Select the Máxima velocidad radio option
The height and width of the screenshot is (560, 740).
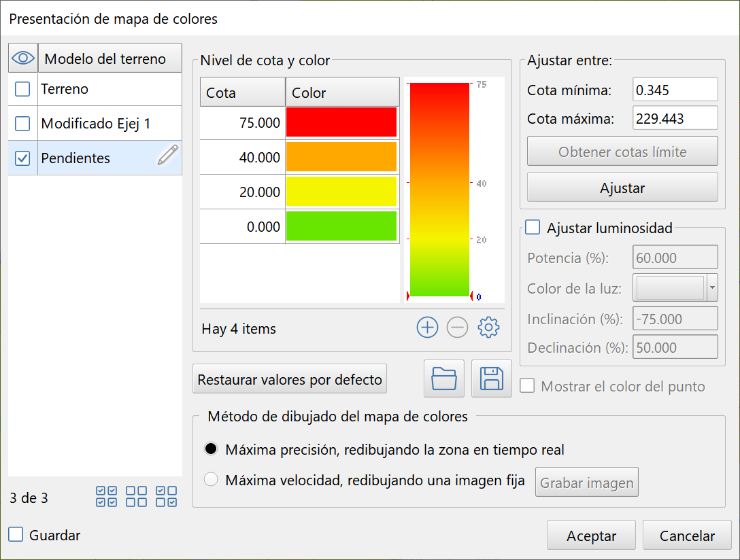coord(211,478)
